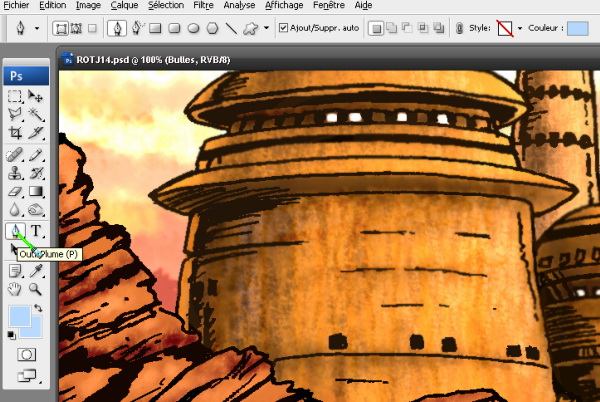This screenshot has height=402, width=600.
Task: Select the History Brush tool
Action: [36, 173]
